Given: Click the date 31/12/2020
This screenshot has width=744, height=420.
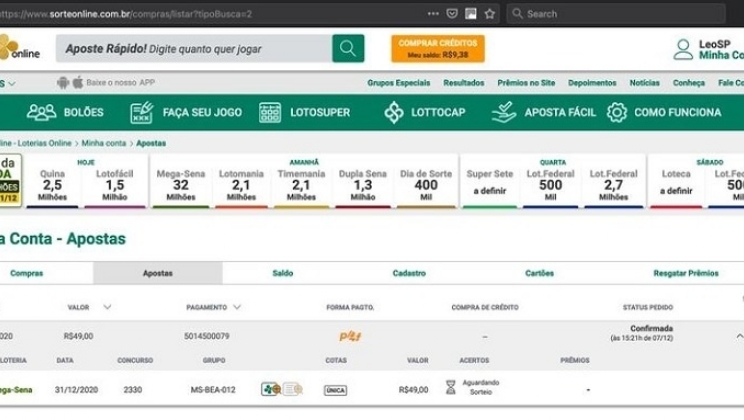Looking at the screenshot, I should 76,390.
